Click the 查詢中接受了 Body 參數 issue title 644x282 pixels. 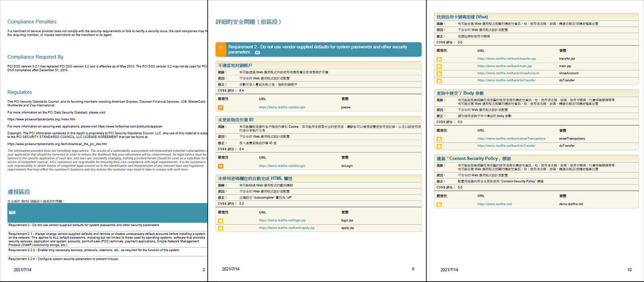click(460, 93)
